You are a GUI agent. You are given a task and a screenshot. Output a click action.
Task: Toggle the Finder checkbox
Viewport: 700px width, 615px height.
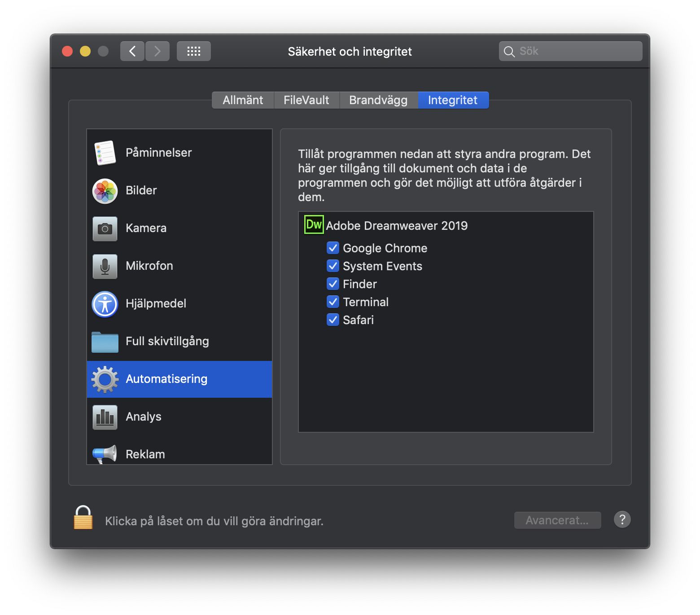tap(333, 284)
